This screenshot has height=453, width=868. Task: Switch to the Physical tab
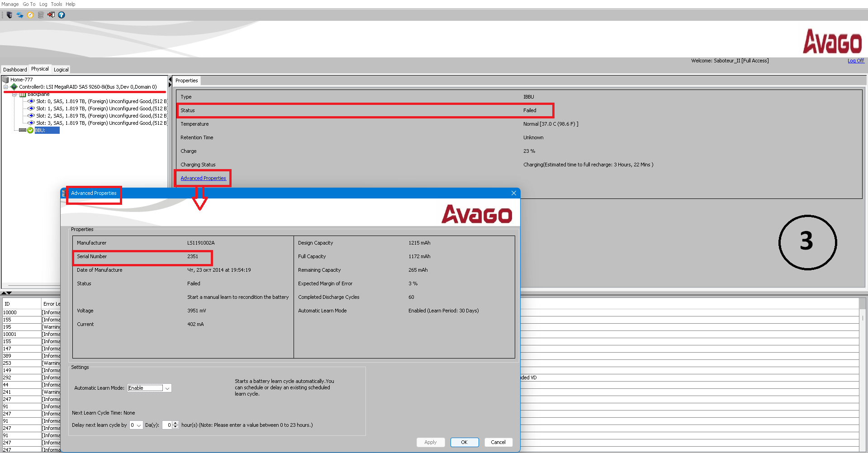click(40, 69)
